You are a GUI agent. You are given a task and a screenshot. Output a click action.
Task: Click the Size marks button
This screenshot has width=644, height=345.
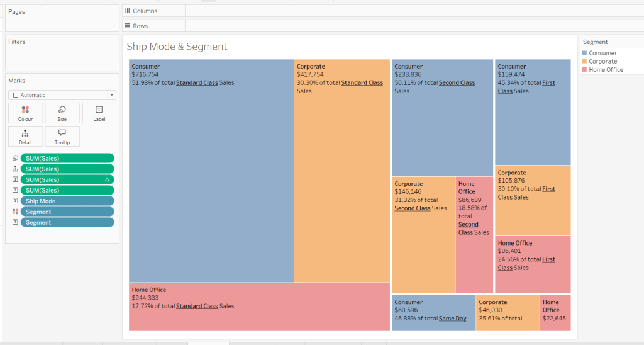62,113
